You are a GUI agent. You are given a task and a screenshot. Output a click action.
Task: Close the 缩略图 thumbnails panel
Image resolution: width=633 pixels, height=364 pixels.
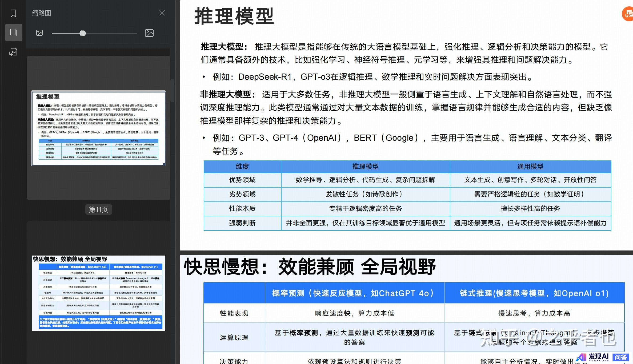coord(162,13)
